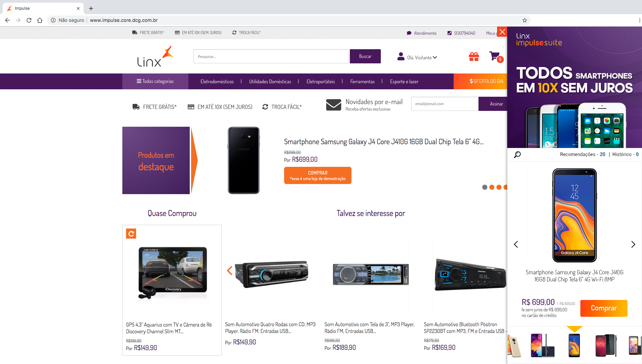
Task: Open the Atendimento link
Action: point(425,33)
